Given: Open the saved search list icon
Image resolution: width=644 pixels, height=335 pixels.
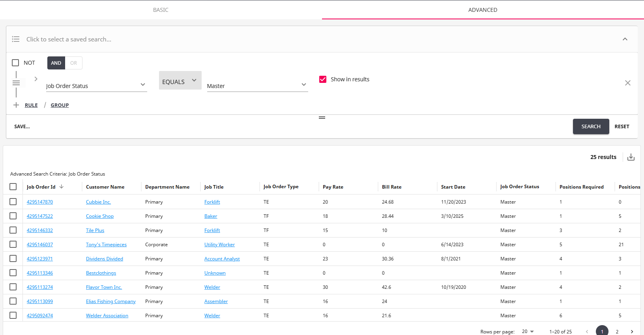Looking at the screenshot, I should click(x=16, y=39).
